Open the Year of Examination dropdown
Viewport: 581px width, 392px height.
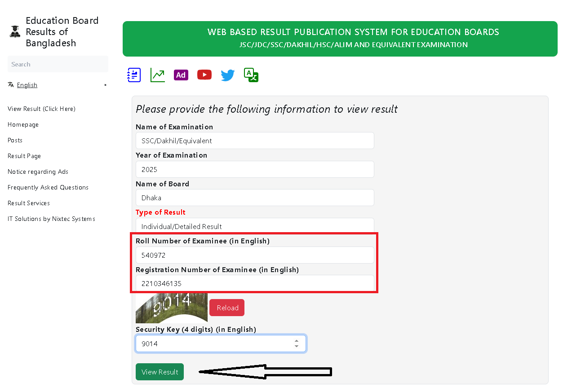[x=255, y=169]
